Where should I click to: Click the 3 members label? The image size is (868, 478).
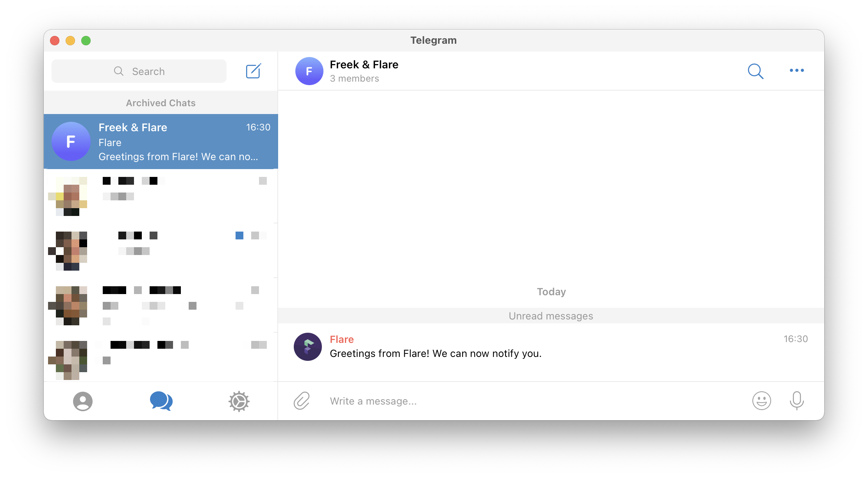pos(354,78)
